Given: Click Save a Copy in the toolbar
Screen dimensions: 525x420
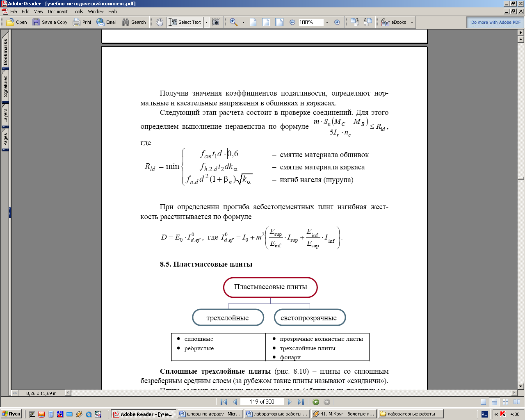Looking at the screenshot, I should click(50, 22).
